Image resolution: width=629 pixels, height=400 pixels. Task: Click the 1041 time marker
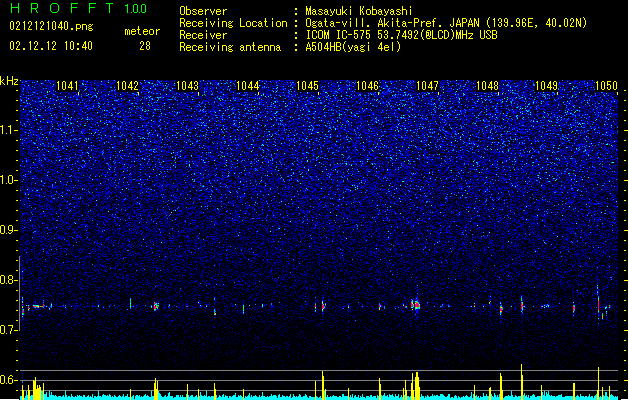[x=67, y=86]
